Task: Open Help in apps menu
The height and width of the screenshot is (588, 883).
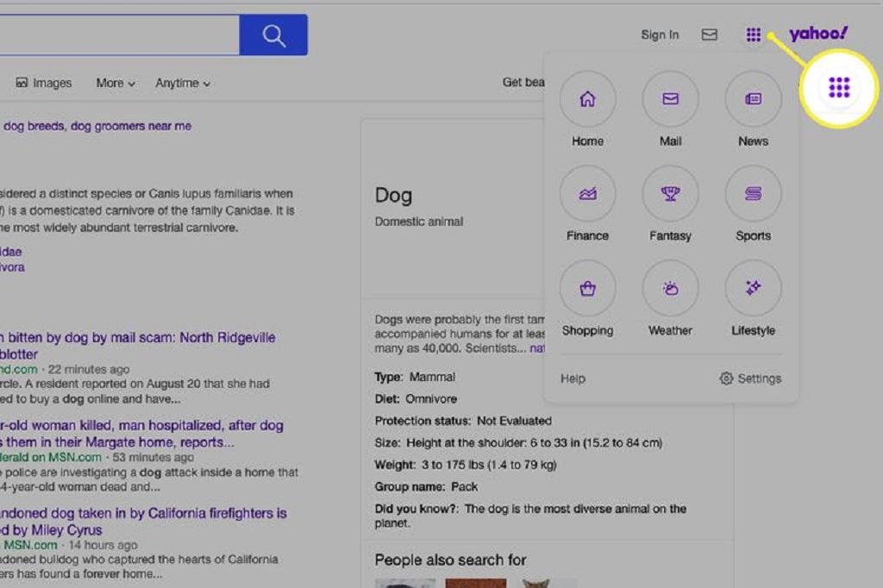Action: click(573, 378)
